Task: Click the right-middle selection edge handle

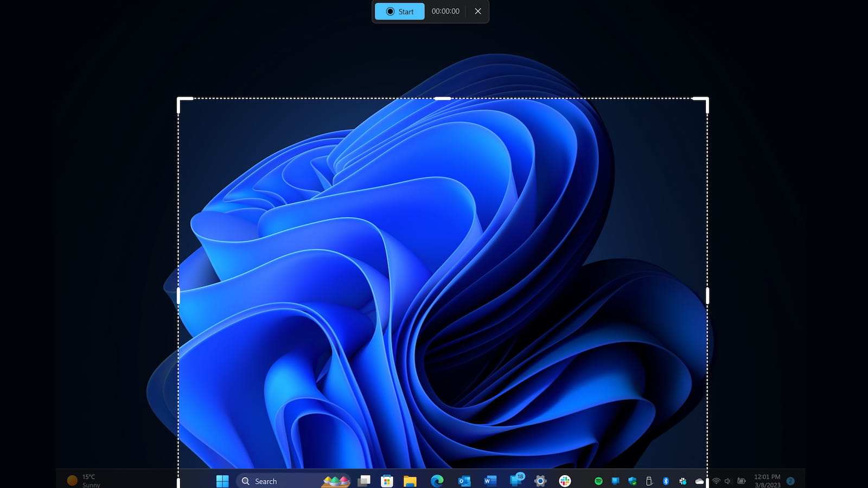Action: coord(707,296)
